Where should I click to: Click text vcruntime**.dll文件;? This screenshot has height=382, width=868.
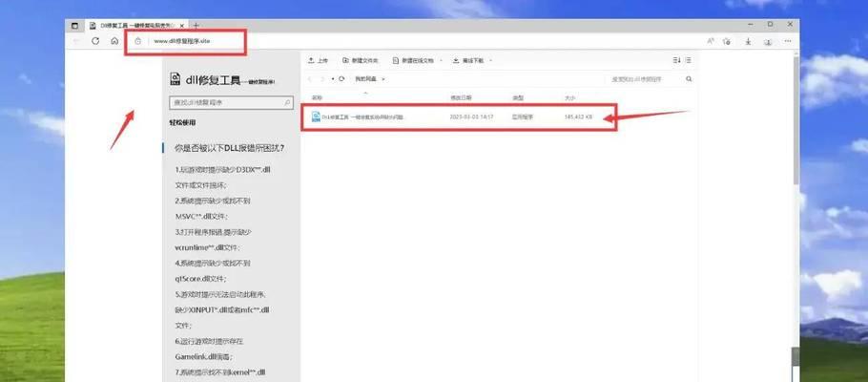(207, 247)
